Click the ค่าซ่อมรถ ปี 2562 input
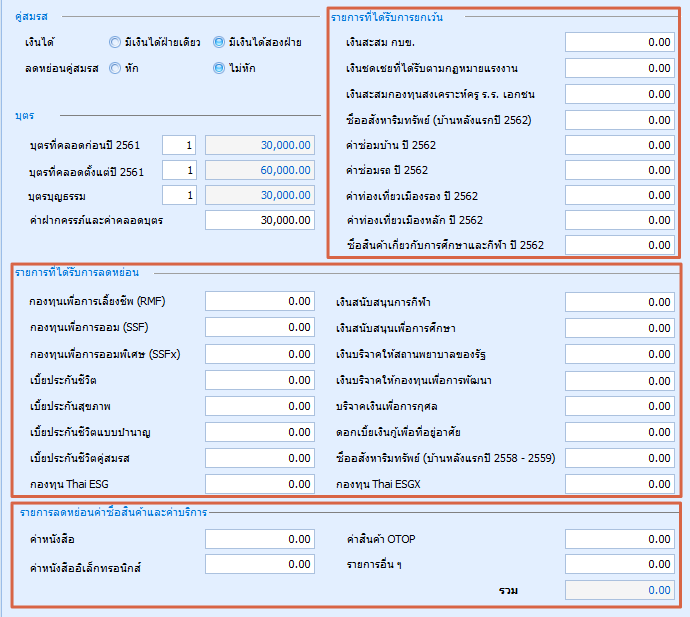Screen dimensions: 690x617 coord(620,170)
